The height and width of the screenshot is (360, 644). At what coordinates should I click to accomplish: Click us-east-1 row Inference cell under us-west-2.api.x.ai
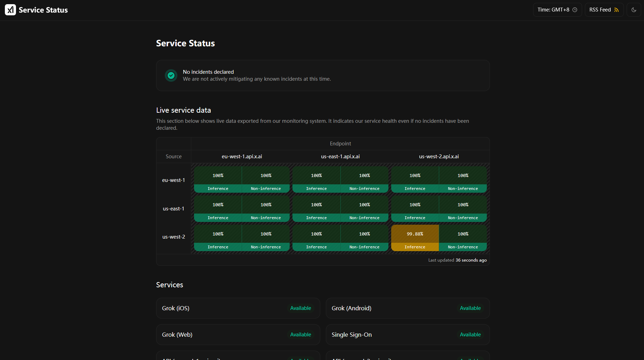click(x=415, y=209)
